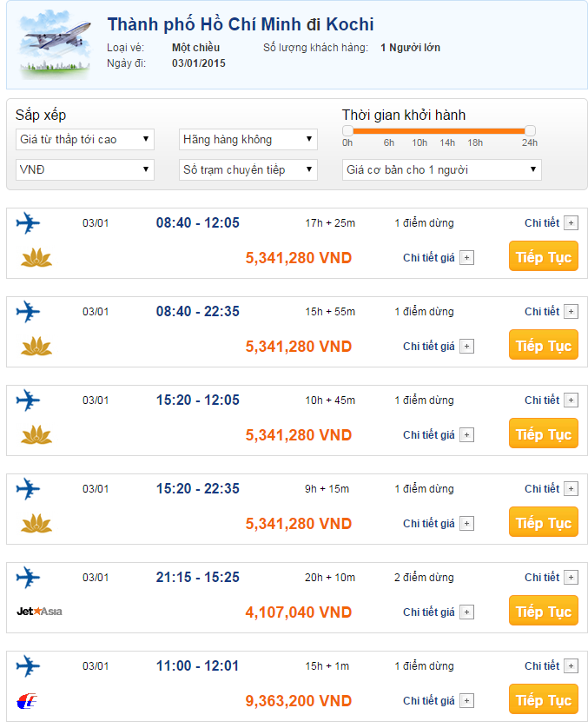Open the 'Số trạm chuyển tiếp' dropdown
Screen dimensions: 588x728
click(x=248, y=169)
